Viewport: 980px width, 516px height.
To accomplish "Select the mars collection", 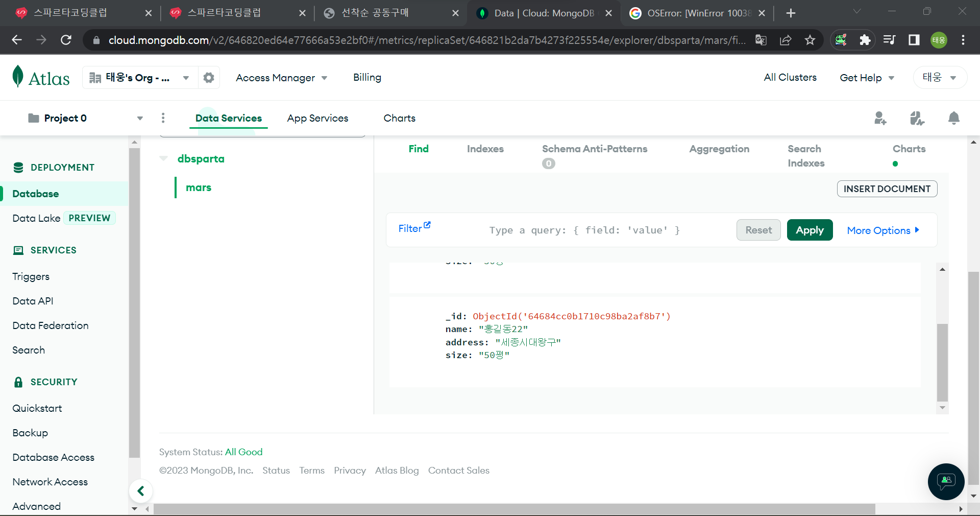I will pos(199,187).
